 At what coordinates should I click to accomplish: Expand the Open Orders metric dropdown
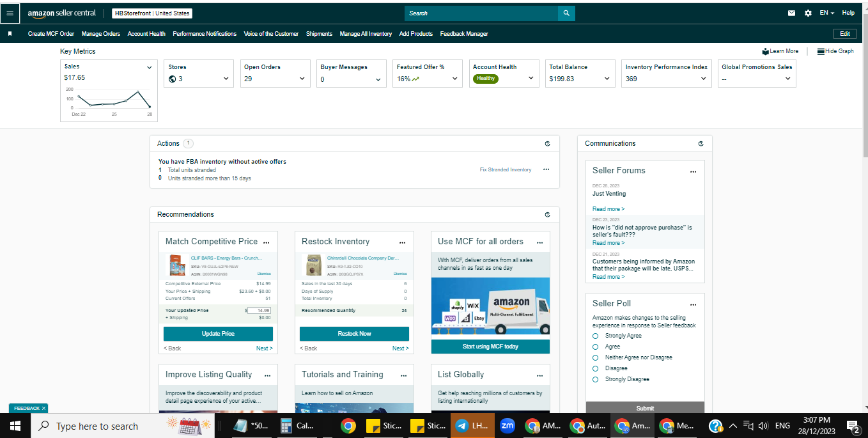tap(302, 79)
